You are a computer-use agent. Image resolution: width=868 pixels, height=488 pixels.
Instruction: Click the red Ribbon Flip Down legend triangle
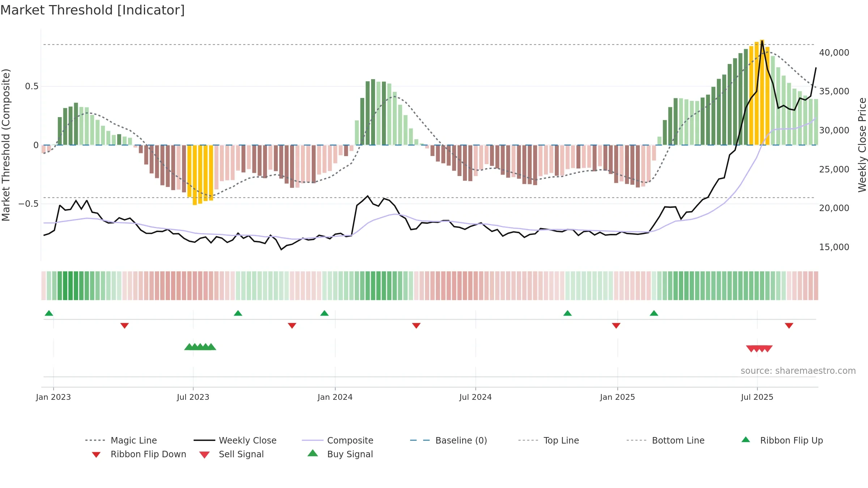tap(96, 455)
